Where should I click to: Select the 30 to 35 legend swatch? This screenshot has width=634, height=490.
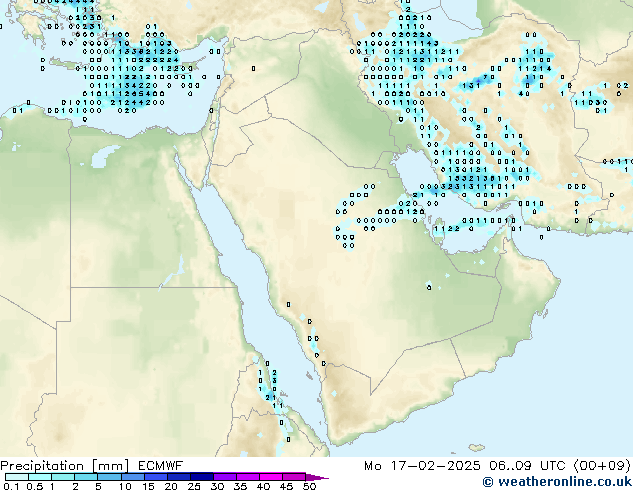pos(225,477)
